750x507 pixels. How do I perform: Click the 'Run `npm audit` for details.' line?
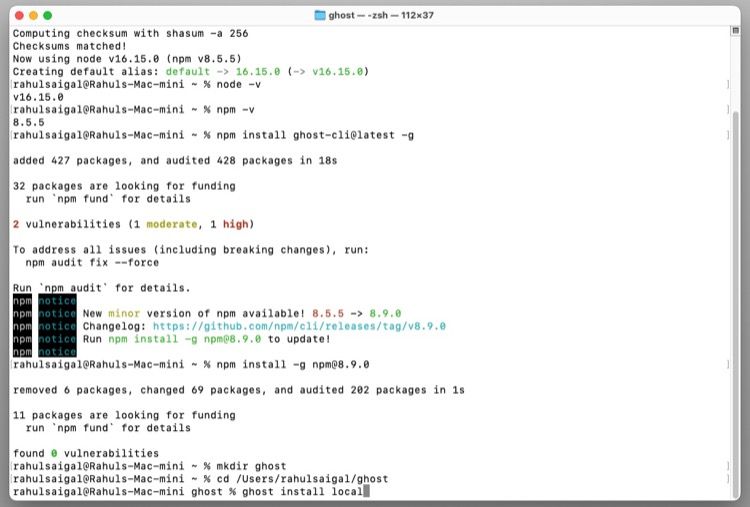coord(102,288)
